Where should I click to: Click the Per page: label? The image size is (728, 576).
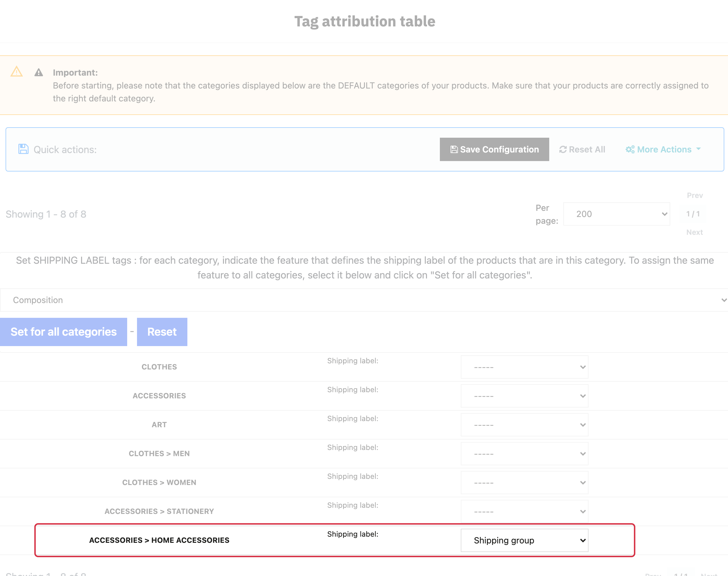(x=547, y=214)
